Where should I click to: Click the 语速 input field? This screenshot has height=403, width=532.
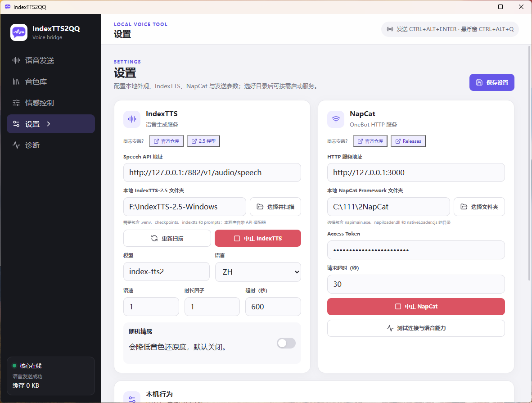click(x=151, y=307)
